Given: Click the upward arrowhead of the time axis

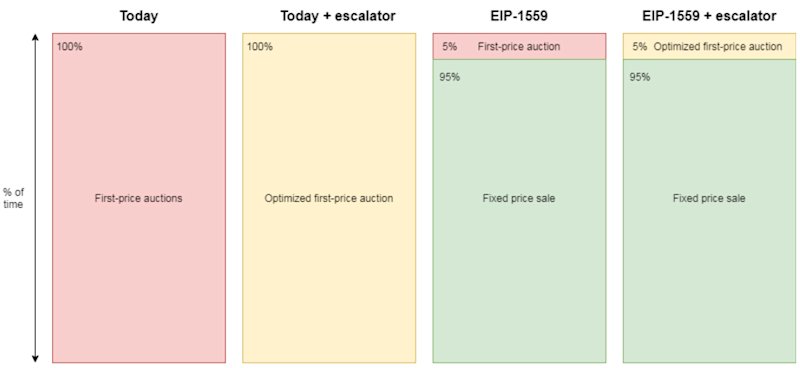Looking at the screenshot, I should (35, 39).
